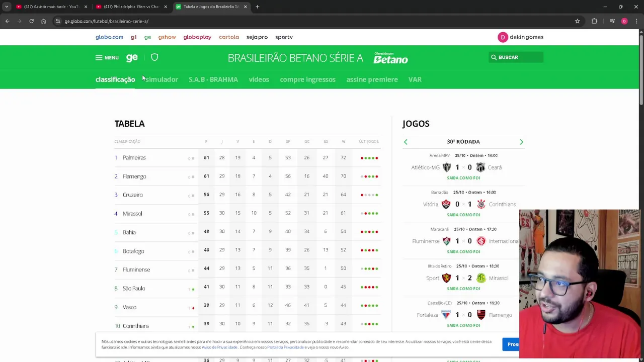Click Cruzeiro in the standings table
644x362 pixels.
click(x=133, y=195)
